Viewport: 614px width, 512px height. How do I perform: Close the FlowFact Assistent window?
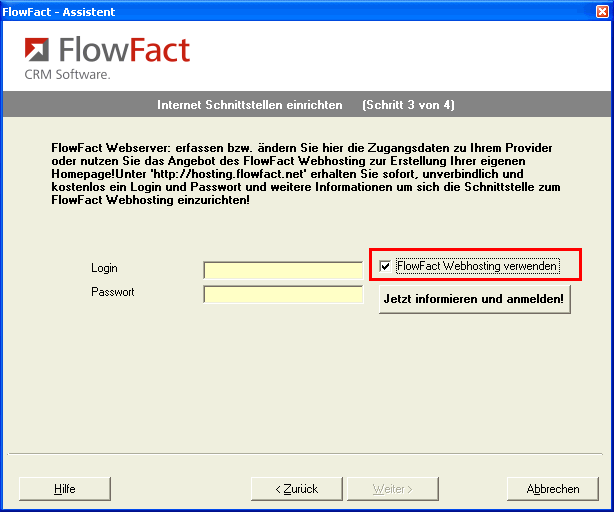[x=602, y=11]
